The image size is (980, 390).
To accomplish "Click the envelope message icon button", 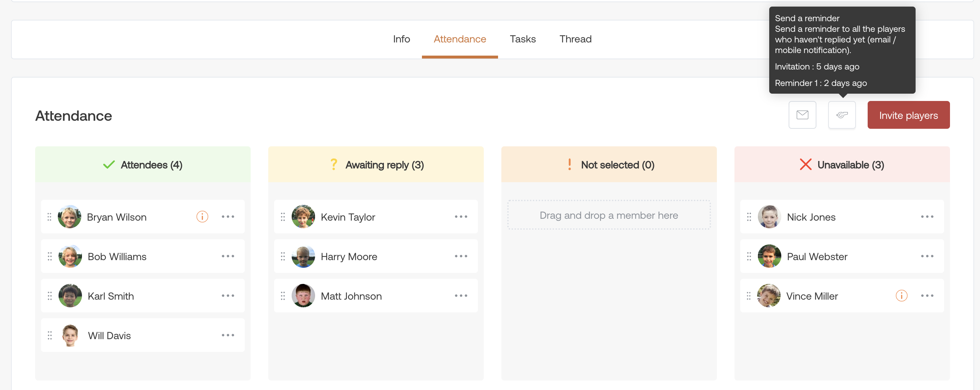I will pos(802,115).
